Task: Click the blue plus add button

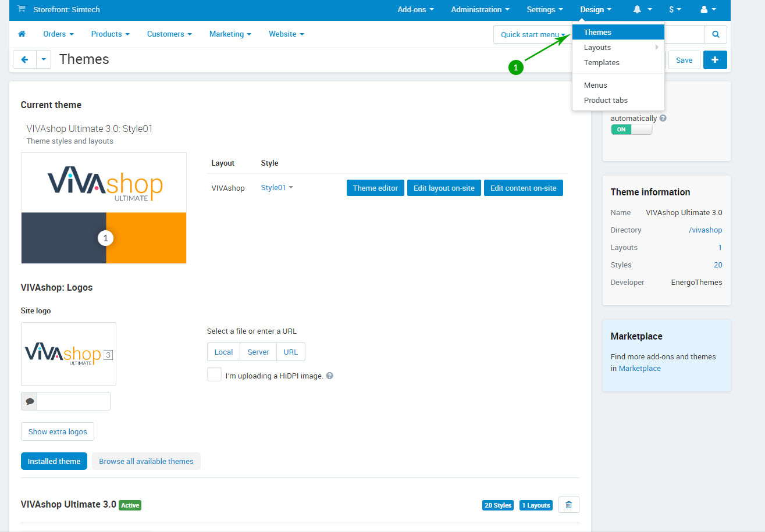Action: 715,60
